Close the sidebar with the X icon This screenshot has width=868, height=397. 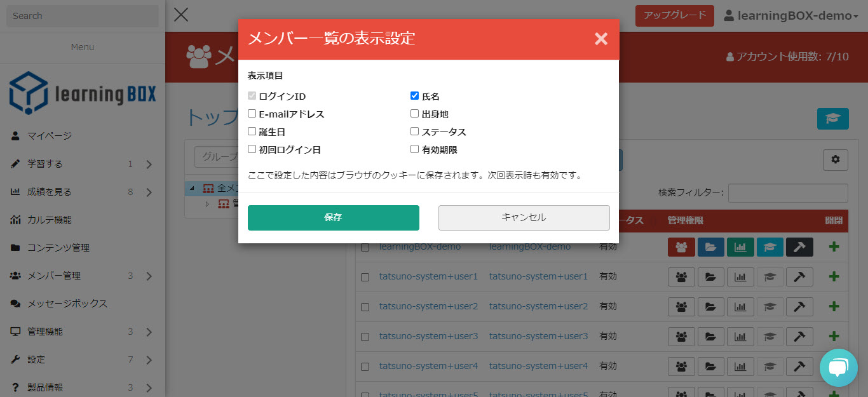click(x=181, y=15)
